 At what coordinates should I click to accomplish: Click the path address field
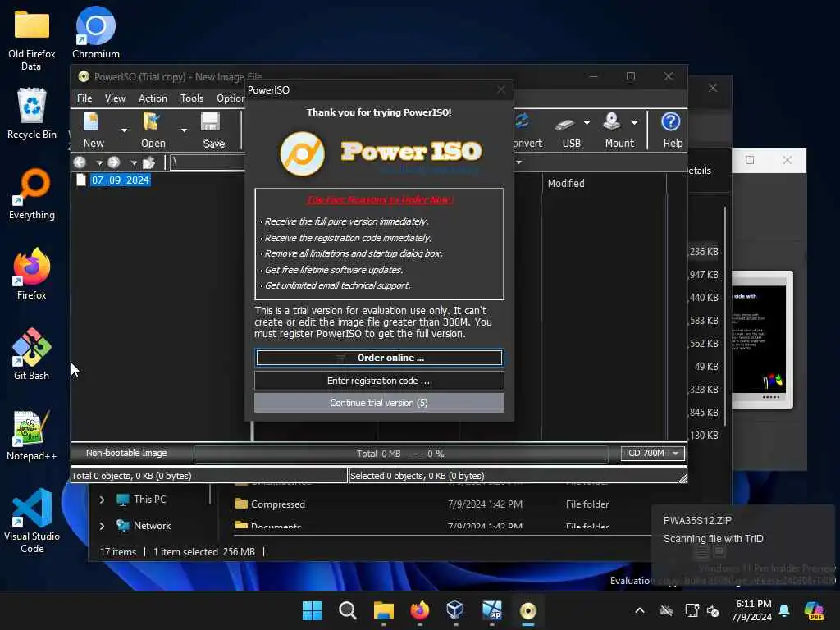(x=208, y=162)
